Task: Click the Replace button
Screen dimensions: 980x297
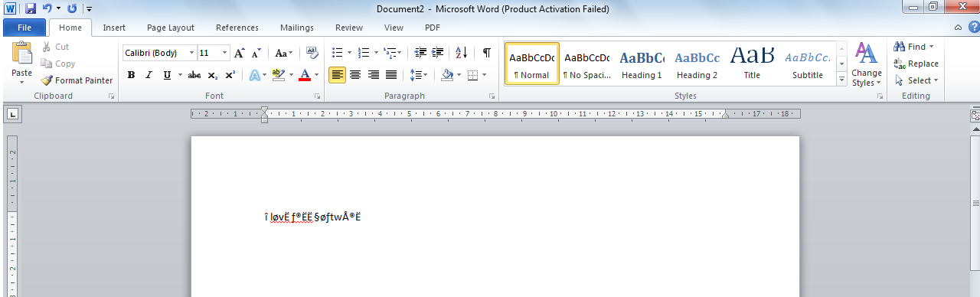Action: tap(916, 64)
